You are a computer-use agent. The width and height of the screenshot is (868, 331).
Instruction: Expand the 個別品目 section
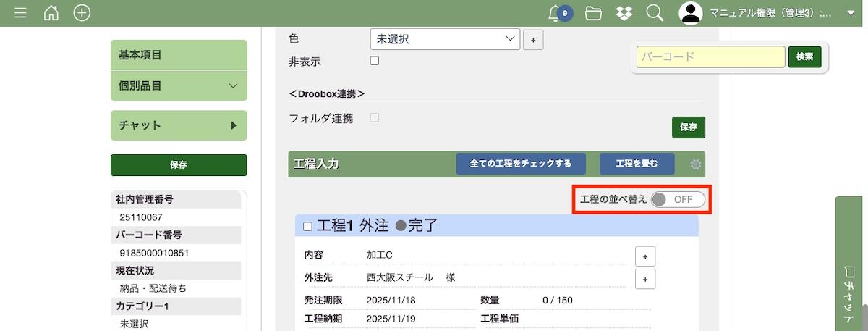click(x=179, y=85)
